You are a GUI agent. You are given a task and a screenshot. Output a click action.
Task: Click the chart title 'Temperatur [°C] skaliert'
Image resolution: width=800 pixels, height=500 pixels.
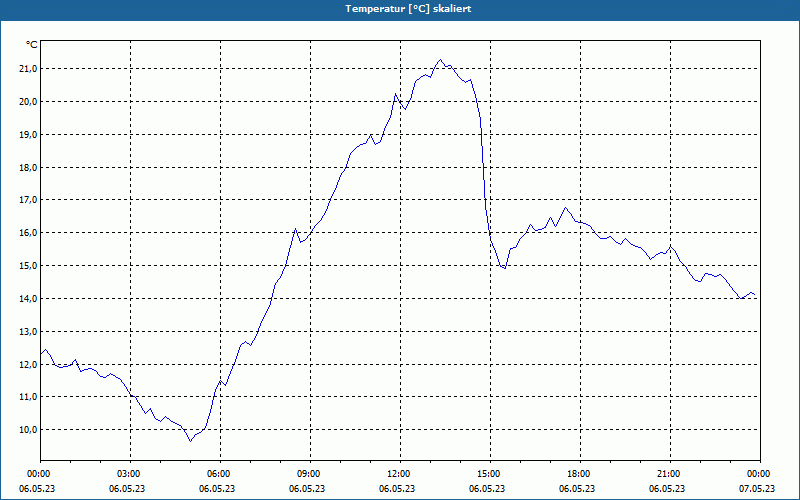[x=408, y=9]
